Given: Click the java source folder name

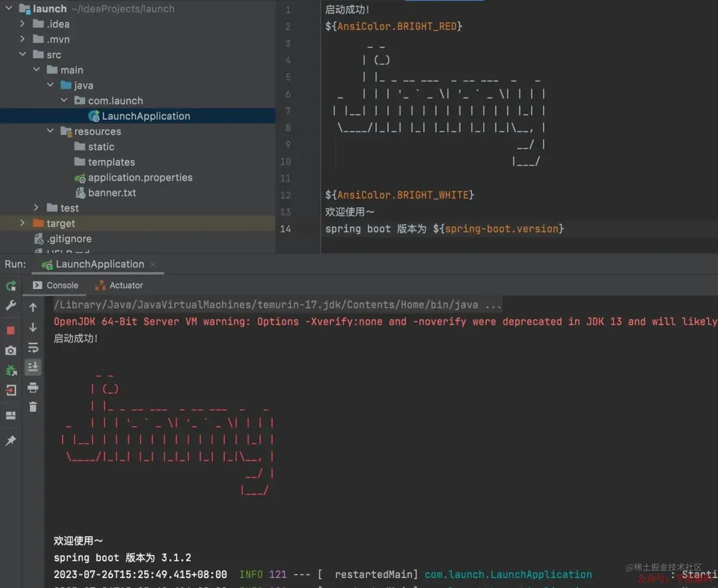Looking at the screenshot, I should [x=83, y=85].
